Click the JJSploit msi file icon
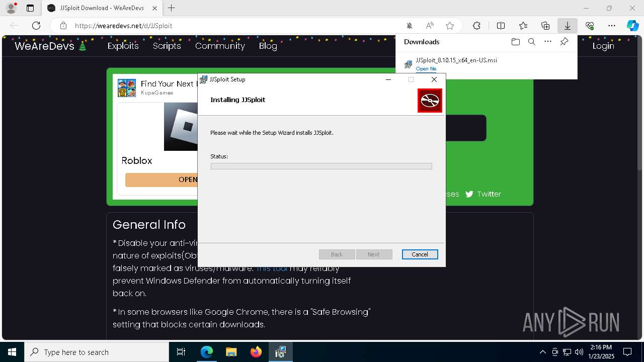The image size is (644, 362). [x=408, y=64]
